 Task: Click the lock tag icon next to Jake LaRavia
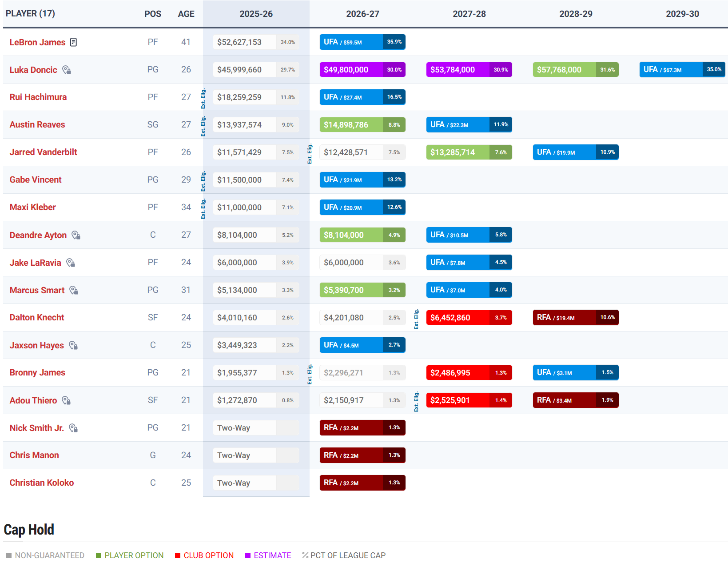71,263
